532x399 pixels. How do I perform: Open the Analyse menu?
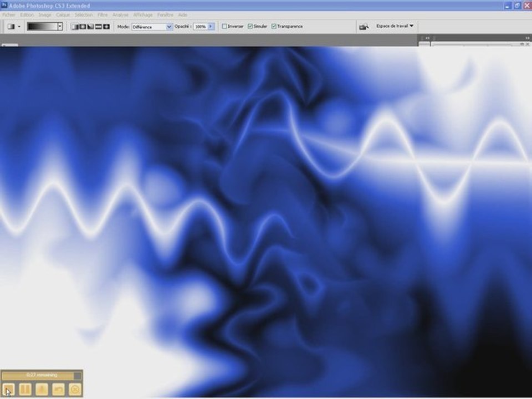120,15
